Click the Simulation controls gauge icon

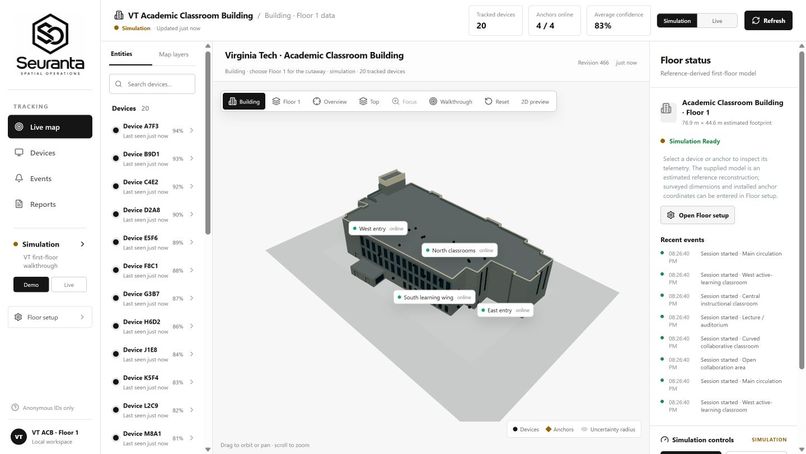665,440
